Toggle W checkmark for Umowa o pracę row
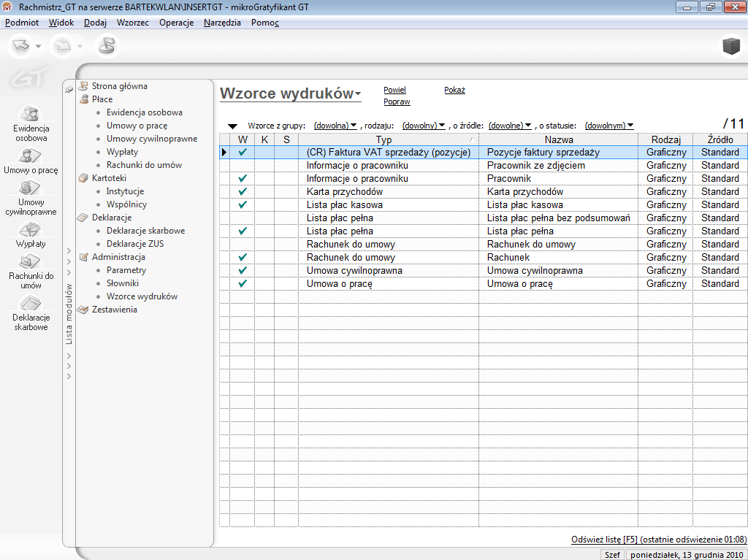This screenshot has width=748, height=560. point(243,284)
